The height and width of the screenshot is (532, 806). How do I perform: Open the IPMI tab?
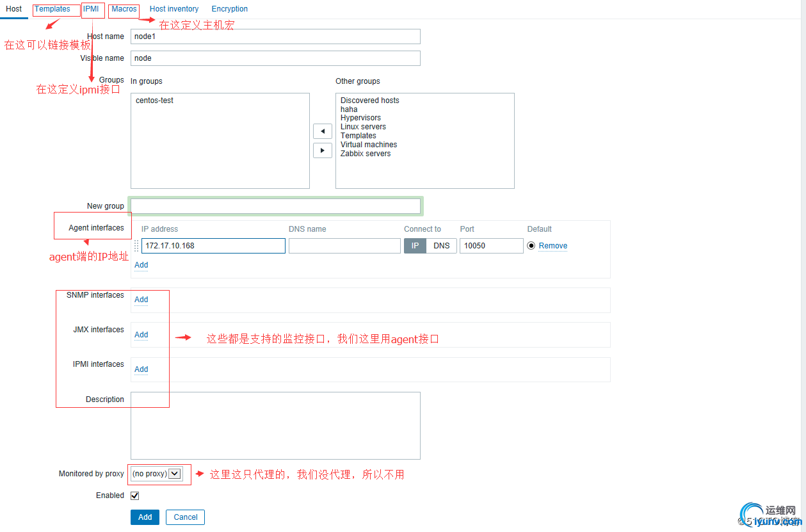91,9
